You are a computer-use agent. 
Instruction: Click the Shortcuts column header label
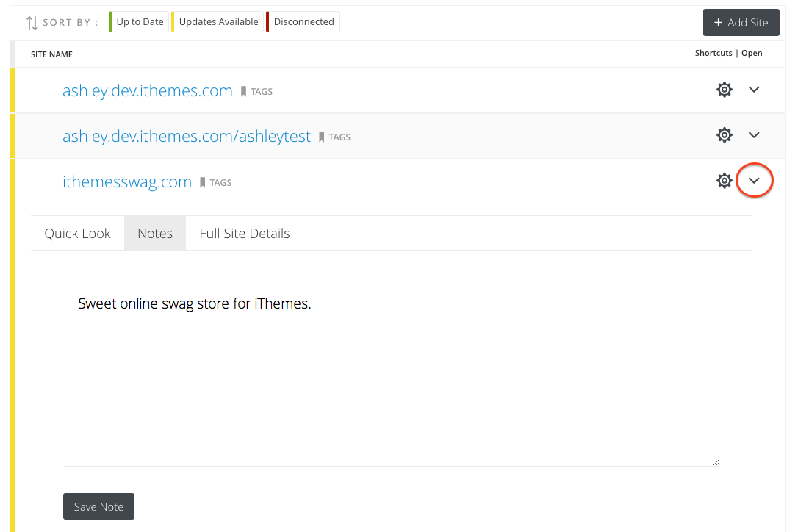713,53
